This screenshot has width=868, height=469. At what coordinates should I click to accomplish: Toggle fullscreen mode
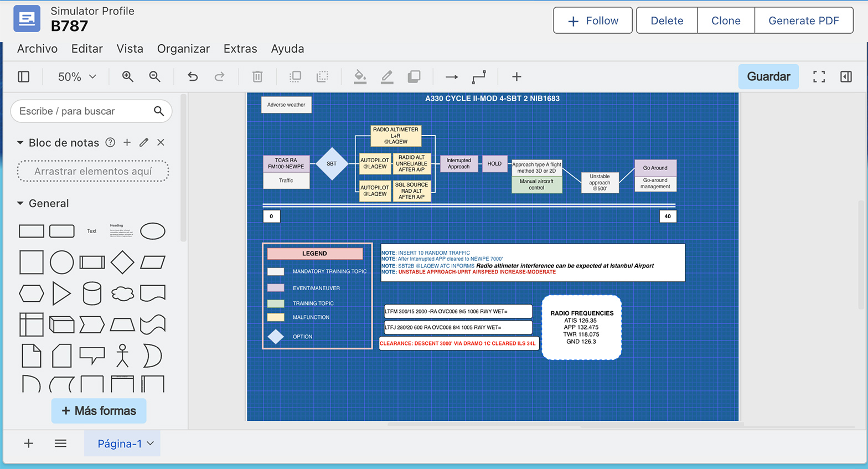coord(819,77)
